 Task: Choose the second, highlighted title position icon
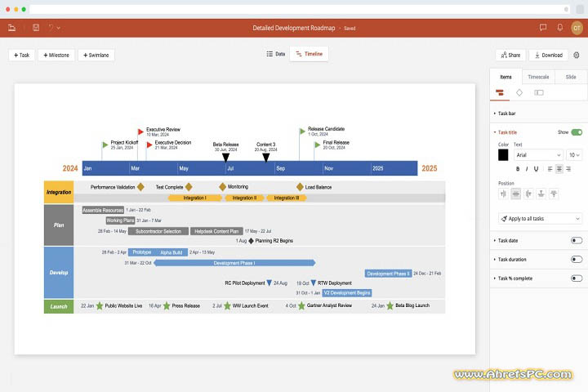tap(515, 194)
